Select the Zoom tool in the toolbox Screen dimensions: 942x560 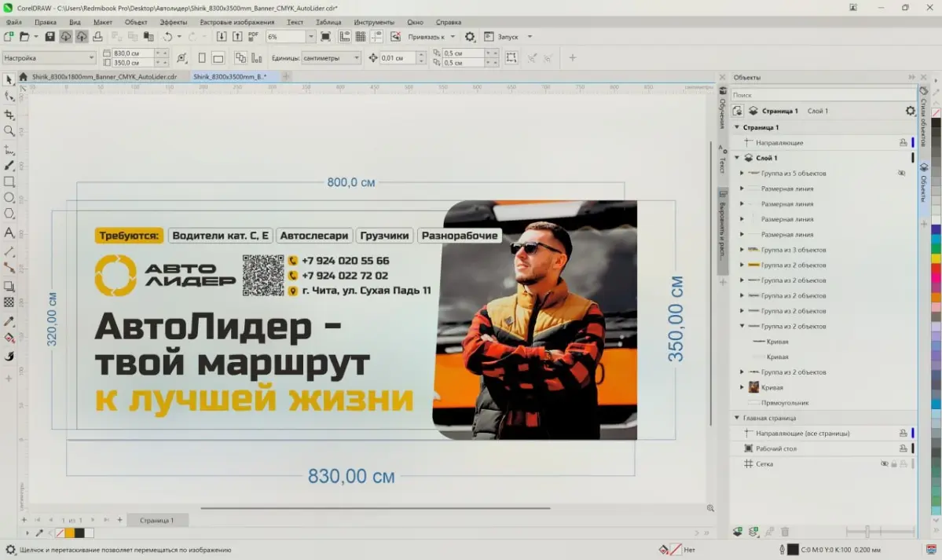[x=9, y=130]
